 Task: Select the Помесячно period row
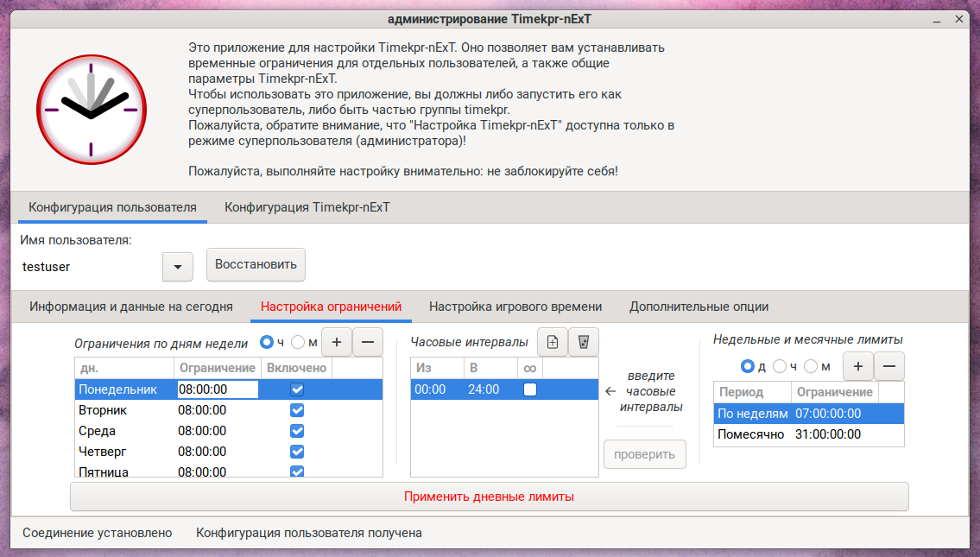[x=750, y=434]
